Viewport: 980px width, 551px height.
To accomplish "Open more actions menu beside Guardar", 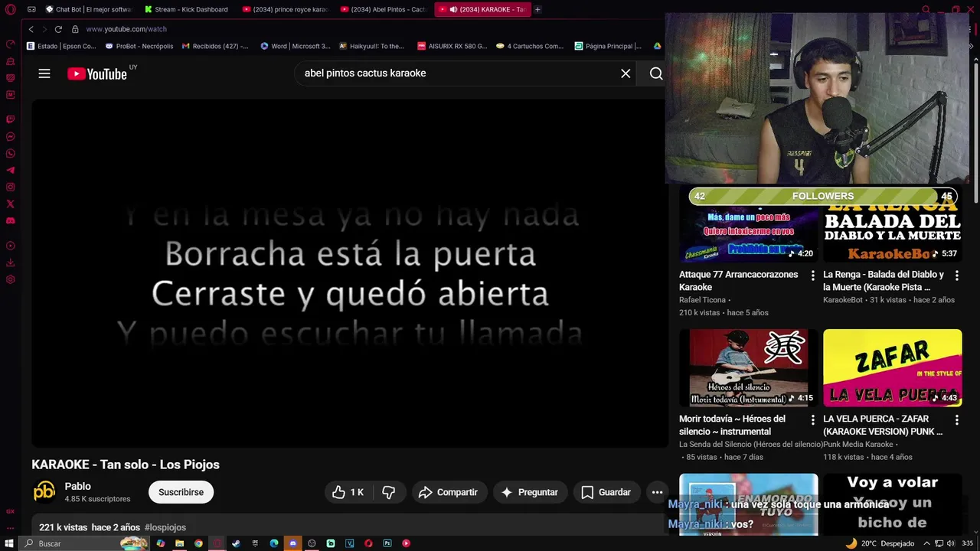I will click(657, 492).
